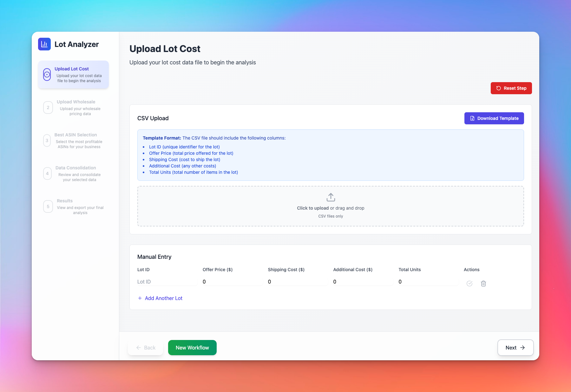Click the 'Actions' column header

472,270
